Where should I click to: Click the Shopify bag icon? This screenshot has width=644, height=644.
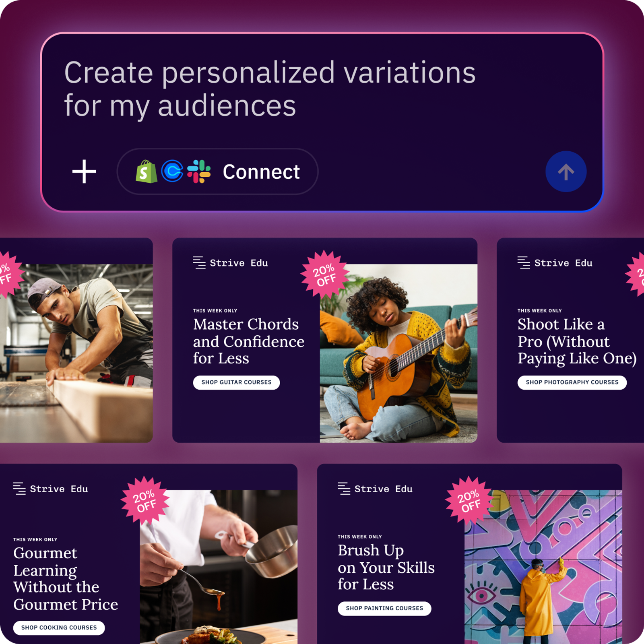[x=147, y=172]
